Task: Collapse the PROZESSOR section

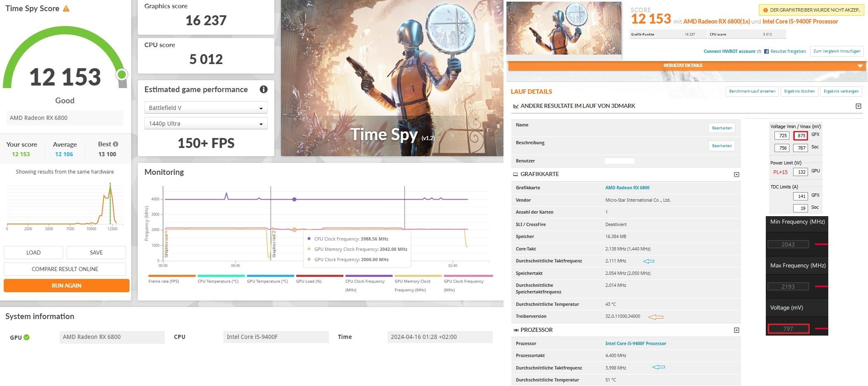Action: (x=736, y=330)
